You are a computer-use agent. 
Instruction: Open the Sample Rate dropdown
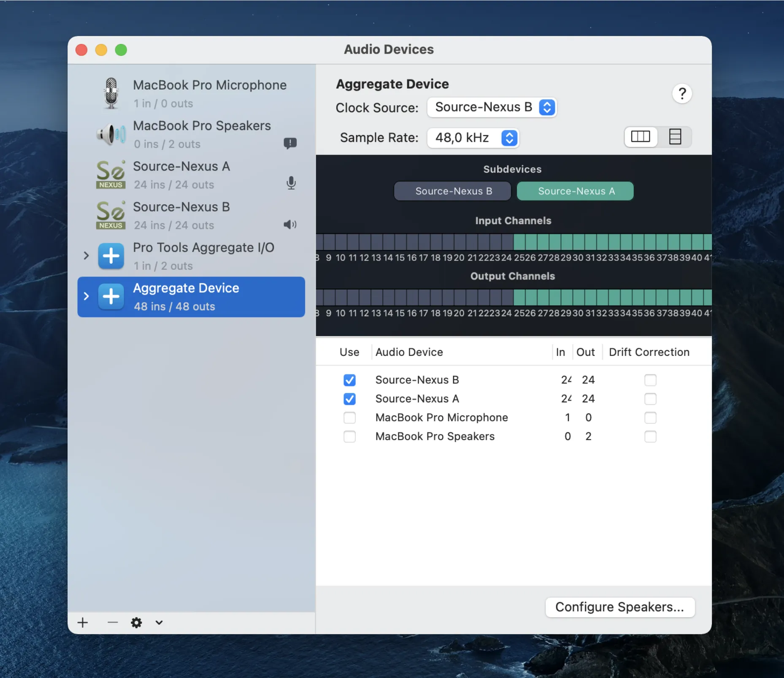tap(473, 138)
